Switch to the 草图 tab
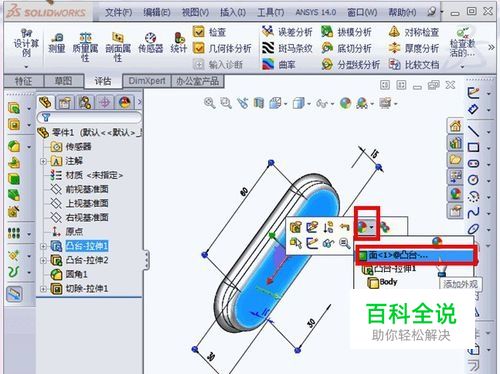 pos(63,81)
